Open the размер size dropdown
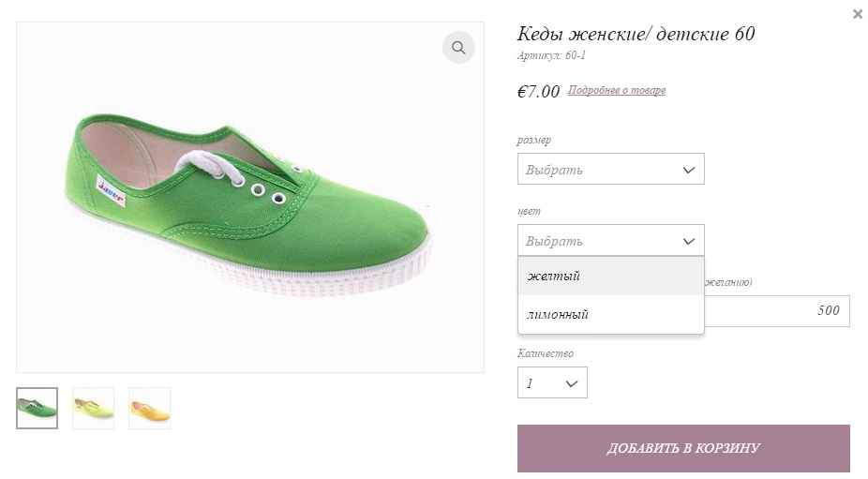Image resolution: width=868 pixels, height=479 pixels. tap(610, 169)
